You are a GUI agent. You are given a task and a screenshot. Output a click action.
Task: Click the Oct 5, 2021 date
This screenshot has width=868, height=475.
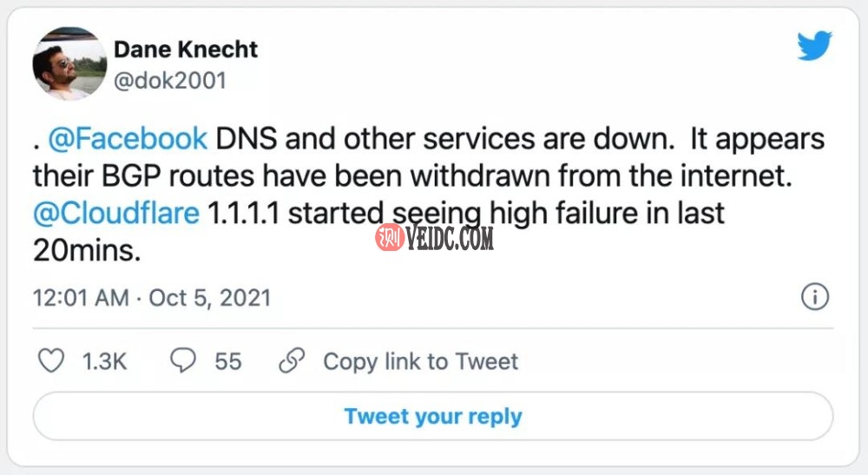(210, 298)
